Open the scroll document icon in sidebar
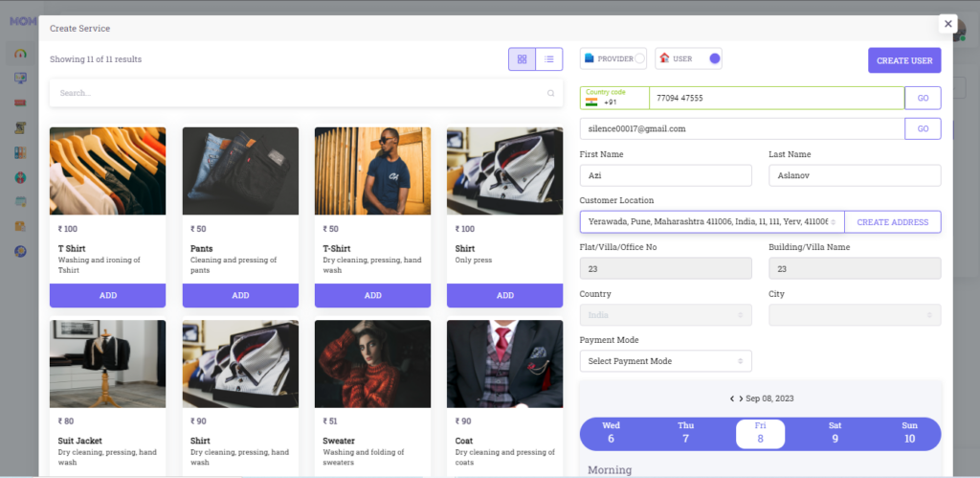The width and height of the screenshot is (980, 478). coord(21,127)
